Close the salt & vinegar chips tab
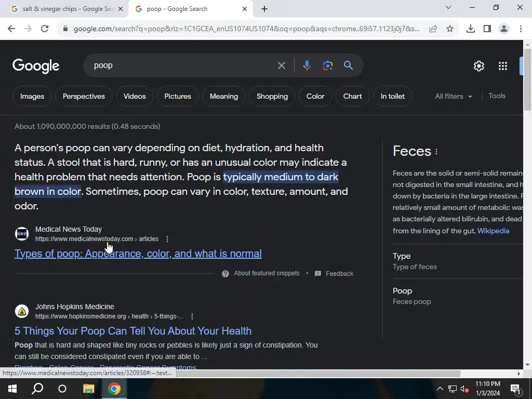This screenshot has height=399, width=532. tap(121, 9)
